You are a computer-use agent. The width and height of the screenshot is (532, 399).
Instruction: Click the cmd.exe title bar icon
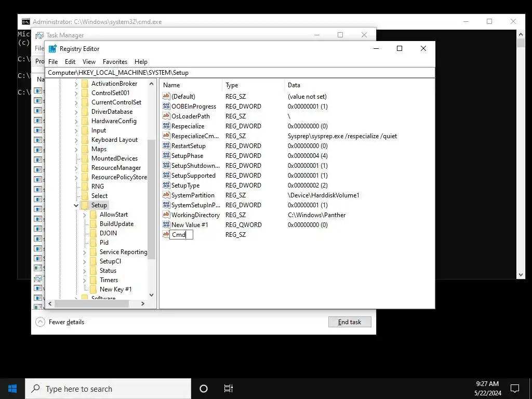[x=26, y=22]
